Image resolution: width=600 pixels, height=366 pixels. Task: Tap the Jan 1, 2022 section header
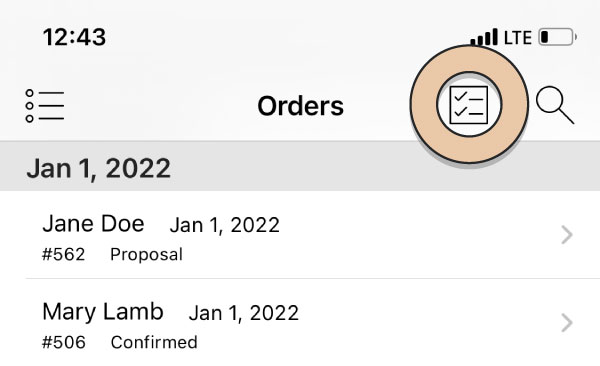coord(300,167)
